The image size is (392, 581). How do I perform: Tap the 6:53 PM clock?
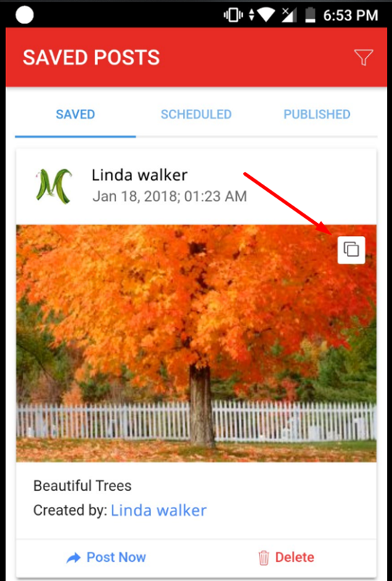click(350, 15)
